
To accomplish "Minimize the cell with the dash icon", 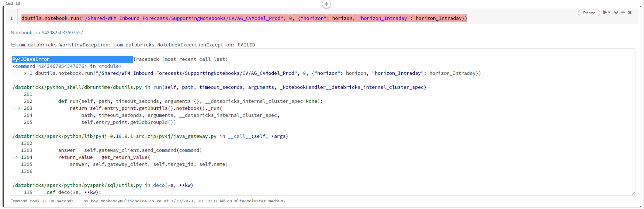I will point(623,13).
